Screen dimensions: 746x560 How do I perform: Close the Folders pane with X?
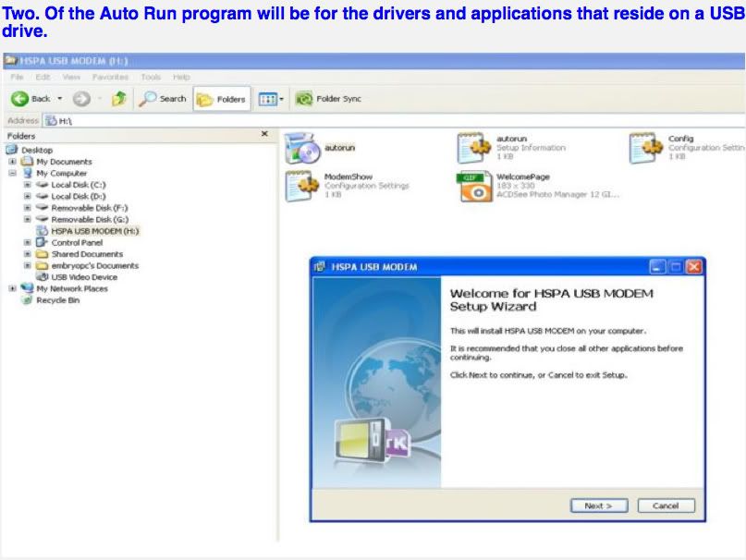(x=264, y=134)
